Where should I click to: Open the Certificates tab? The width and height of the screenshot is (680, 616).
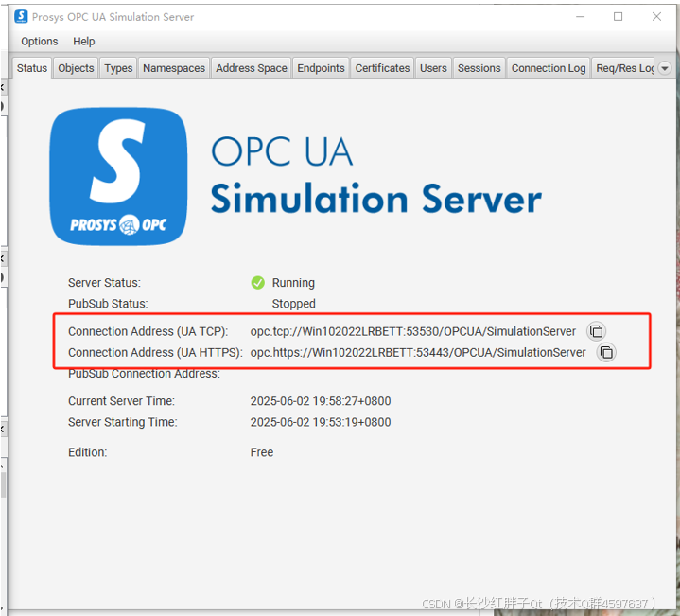tap(382, 68)
